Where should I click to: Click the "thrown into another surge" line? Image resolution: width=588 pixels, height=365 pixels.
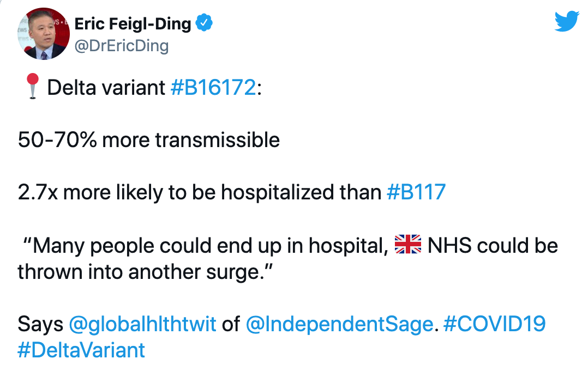pos(145,271)
